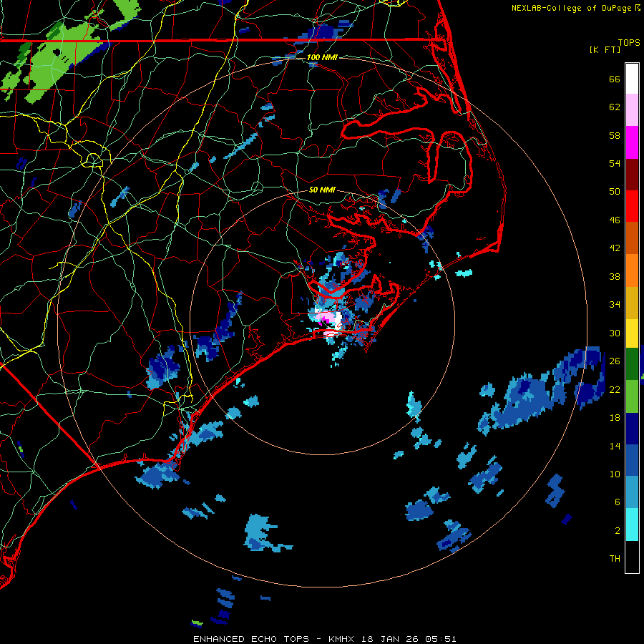Image resolution: width=644 pixels, height=644 pixels.
Task: Click the white 66 K FT color swatch
Action: pyautogui.click(x=632, y=79)
